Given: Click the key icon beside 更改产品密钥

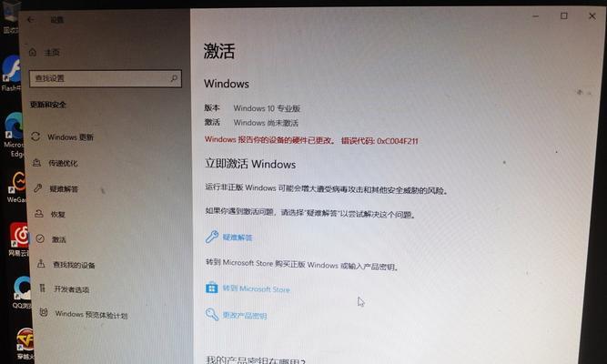Looking at the screenshot, I should (212, 314).
